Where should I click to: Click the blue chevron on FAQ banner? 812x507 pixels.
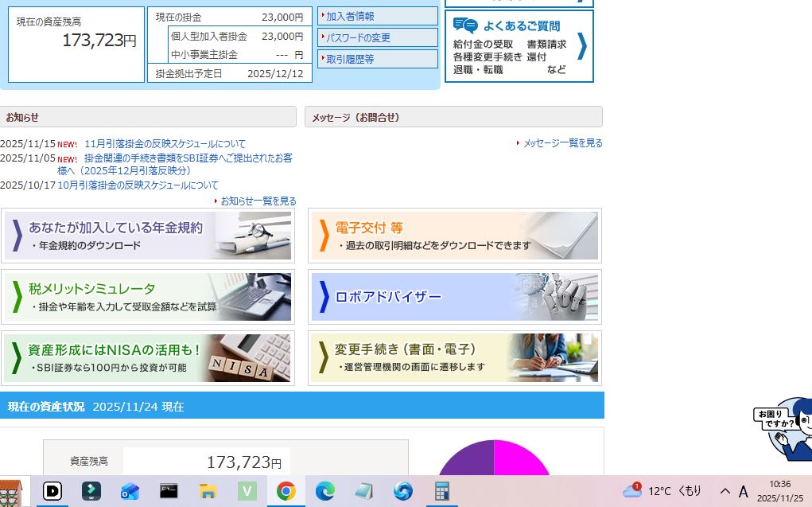pos(581,46)
